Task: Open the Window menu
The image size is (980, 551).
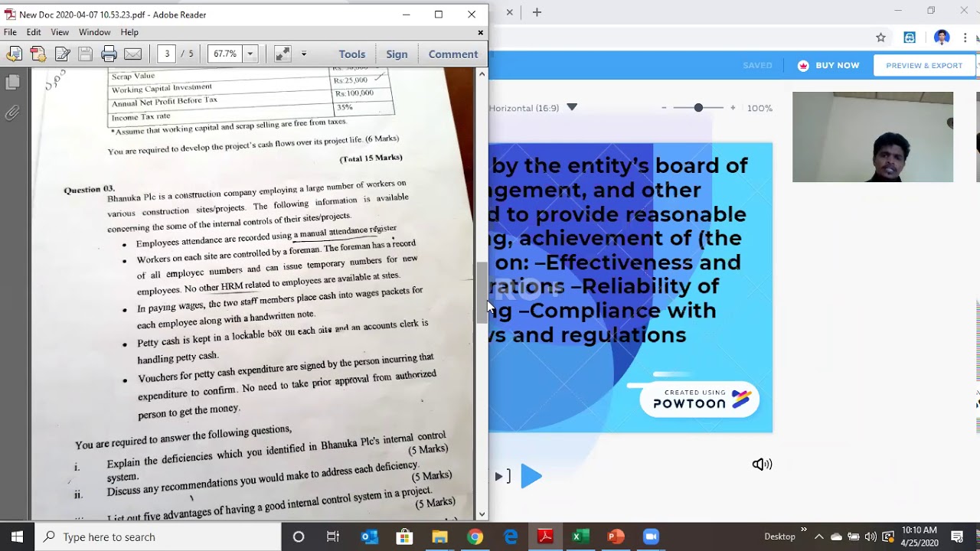Action: coord(95,32)
